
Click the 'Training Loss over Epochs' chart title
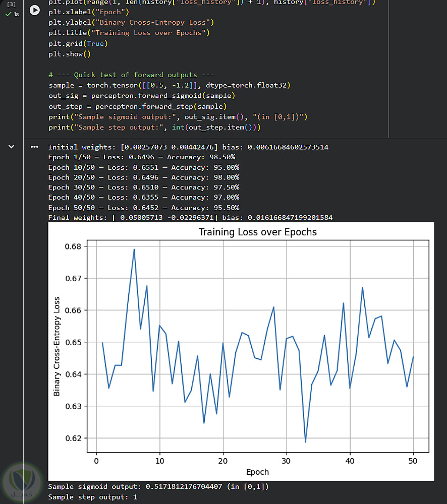[257, 232]
